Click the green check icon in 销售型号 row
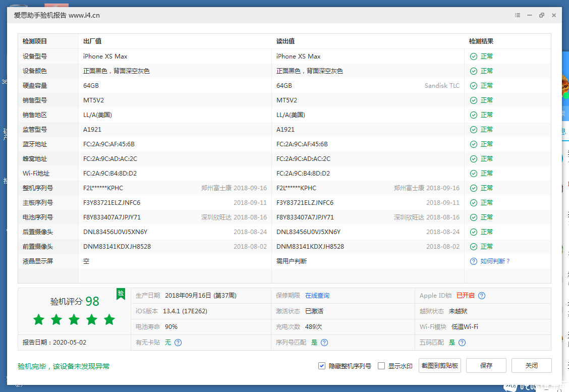The image size is (569, 392). [474, 100]
